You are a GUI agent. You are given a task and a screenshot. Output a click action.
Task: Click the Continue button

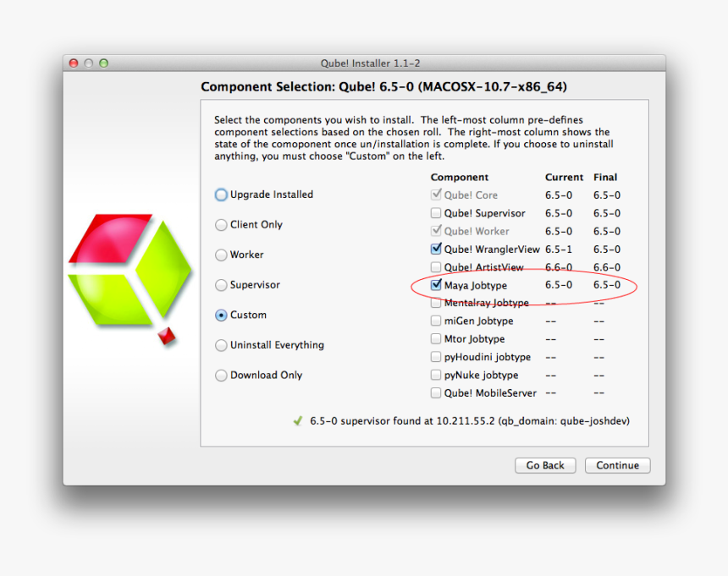tap(617, 465)
